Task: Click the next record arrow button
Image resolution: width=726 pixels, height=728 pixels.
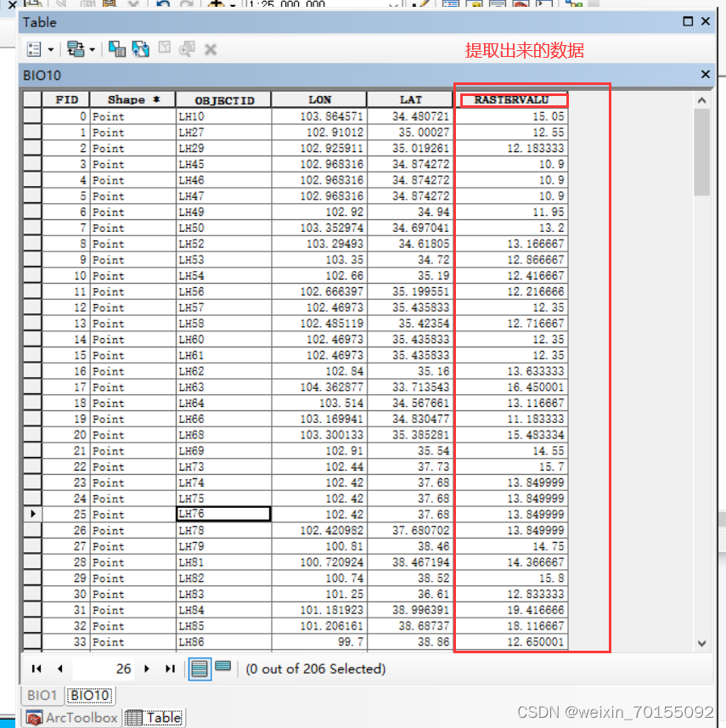Action: [147, 669]
